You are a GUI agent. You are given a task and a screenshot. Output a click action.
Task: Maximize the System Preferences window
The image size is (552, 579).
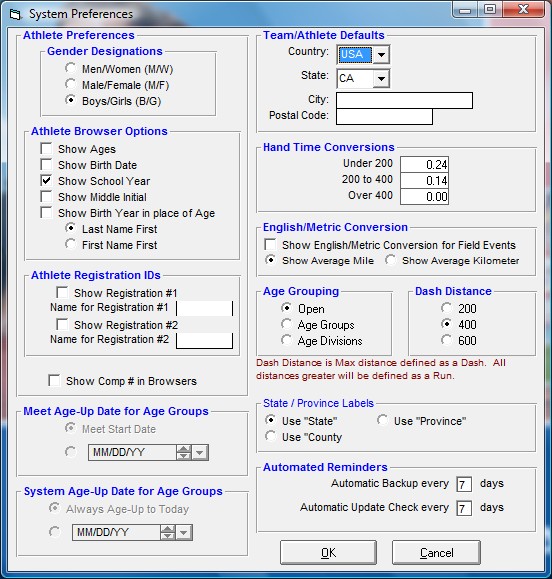pyautogui.click(x=490, y=9)
